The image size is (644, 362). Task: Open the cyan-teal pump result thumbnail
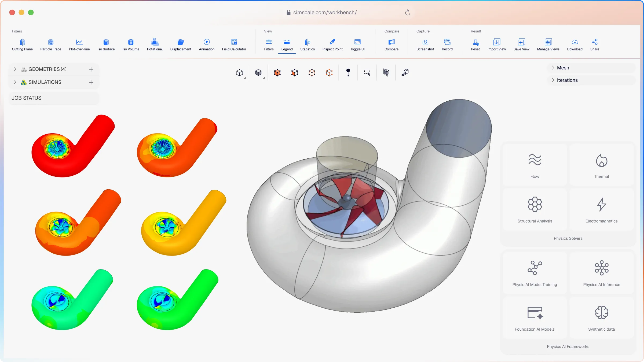[x=72, y=300]
